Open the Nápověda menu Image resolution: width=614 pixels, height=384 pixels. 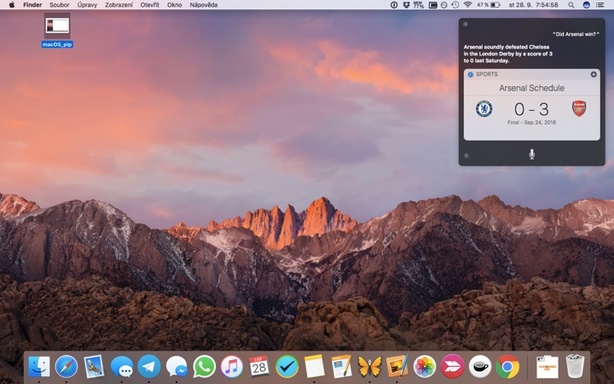(x=203, y=5)
